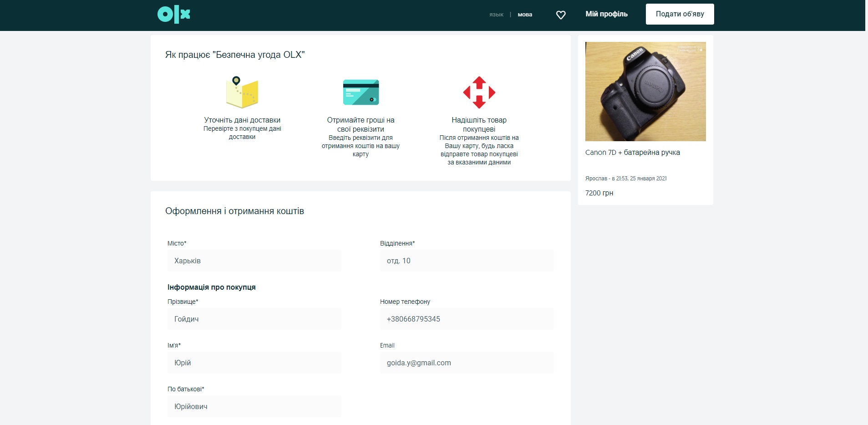The image size is (868, 425).
Task: Click seller info 'Ярослав - в 21:53, 25 января 2021'
Action: [626, 179]
